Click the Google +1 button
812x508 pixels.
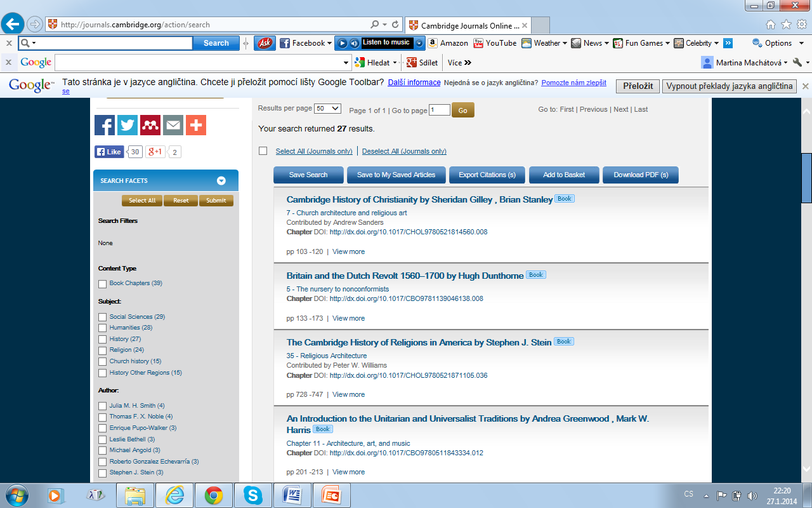coord(155,152)
